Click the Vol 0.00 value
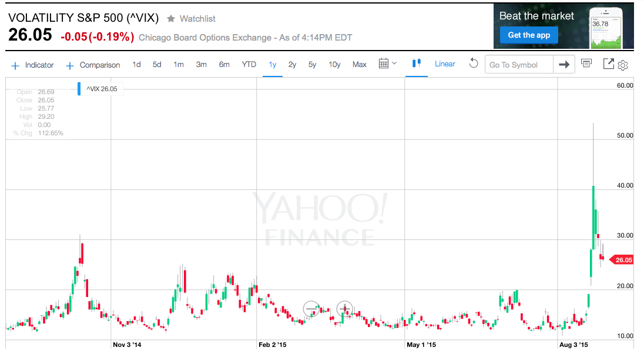Viewport: 644px width, 354px height. pyautogui.click(x=44, y=125)
